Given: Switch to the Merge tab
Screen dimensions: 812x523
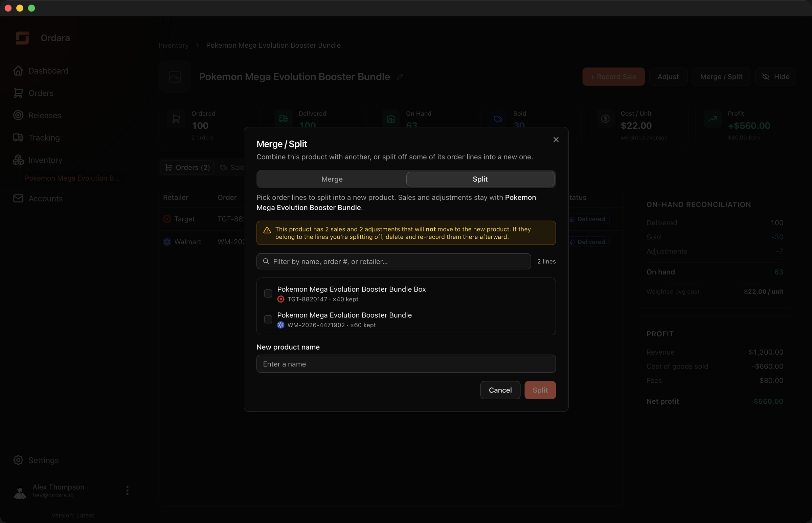Looking at the screenshot, I should coord(332,179).
